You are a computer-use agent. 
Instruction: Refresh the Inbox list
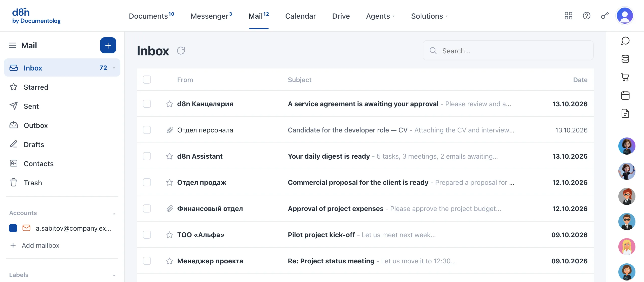181,51
